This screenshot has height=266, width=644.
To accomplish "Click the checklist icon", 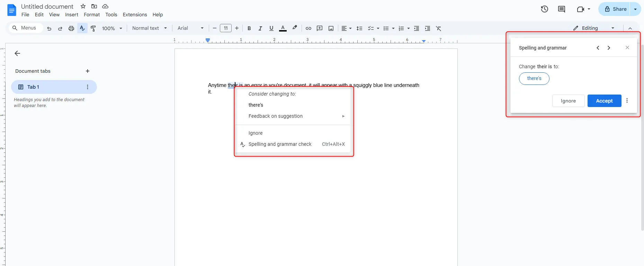I will click(x=370, y=28).
